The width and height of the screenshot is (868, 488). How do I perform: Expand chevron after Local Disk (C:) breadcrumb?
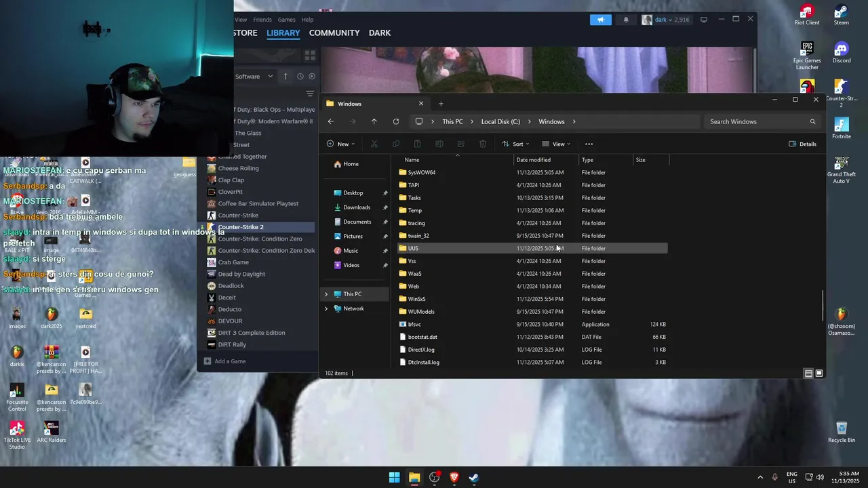529,122
